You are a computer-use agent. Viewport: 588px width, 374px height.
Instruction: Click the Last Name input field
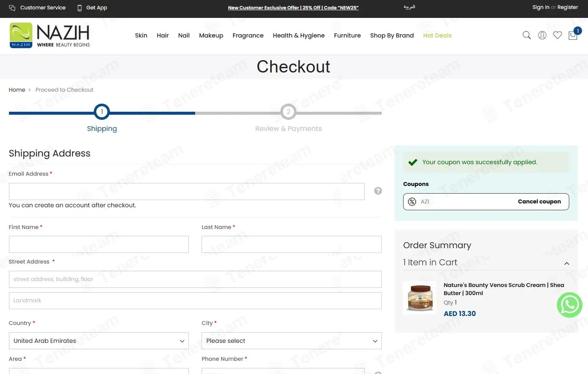[291, 244]
